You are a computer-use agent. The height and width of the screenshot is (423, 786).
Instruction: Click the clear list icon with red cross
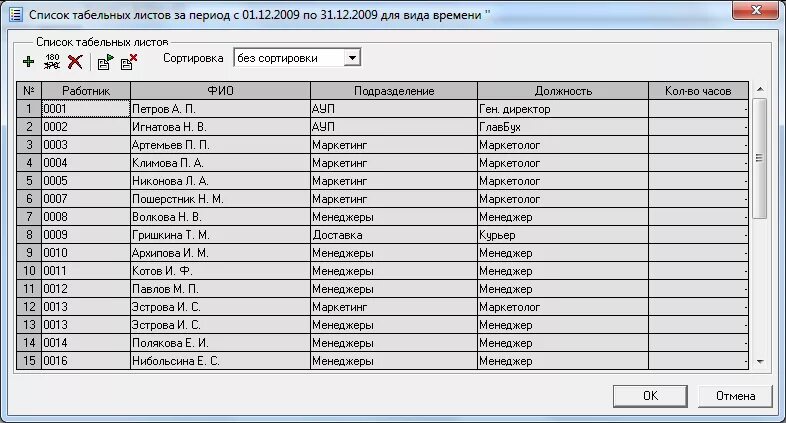pyautogui.click(x=129, y=62)
